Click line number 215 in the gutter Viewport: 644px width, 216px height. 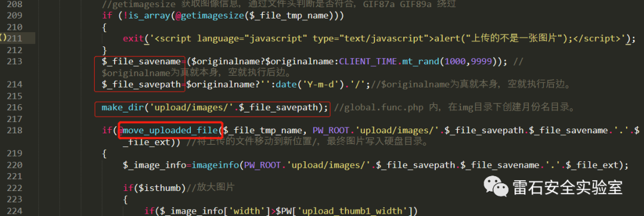15,96
